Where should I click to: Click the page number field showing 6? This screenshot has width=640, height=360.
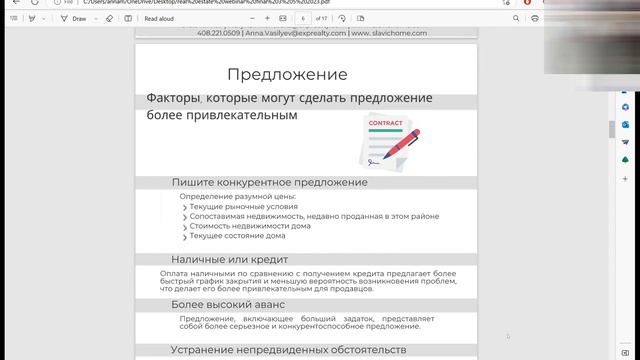tap(303, 19)
